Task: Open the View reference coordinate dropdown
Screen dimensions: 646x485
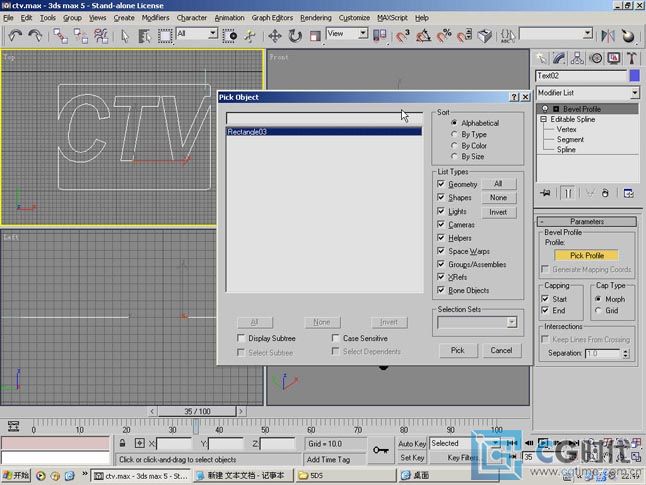Action: (x=363, y=33)
